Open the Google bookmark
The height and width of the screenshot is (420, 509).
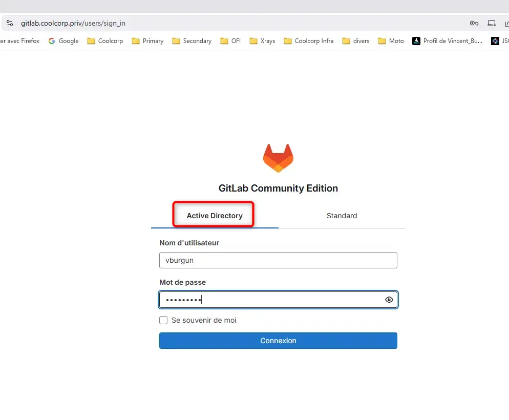(63, 41)
